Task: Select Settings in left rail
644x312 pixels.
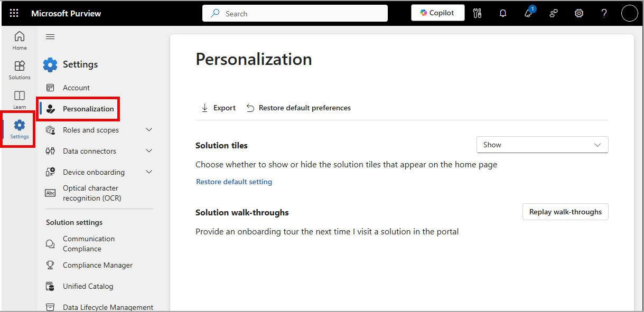Action: point(20,129)
